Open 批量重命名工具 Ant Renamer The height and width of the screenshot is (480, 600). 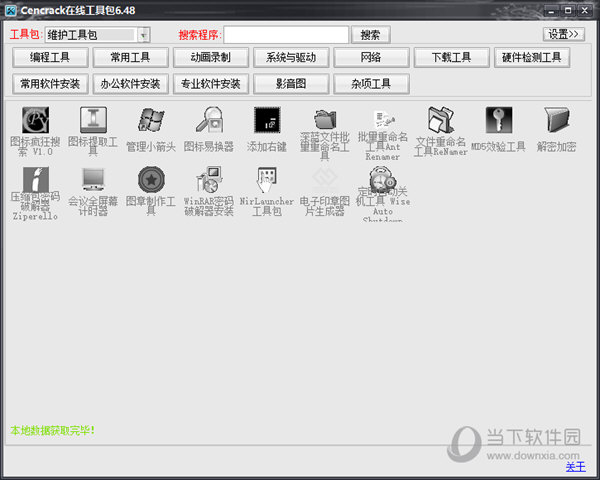click(383, 119)
